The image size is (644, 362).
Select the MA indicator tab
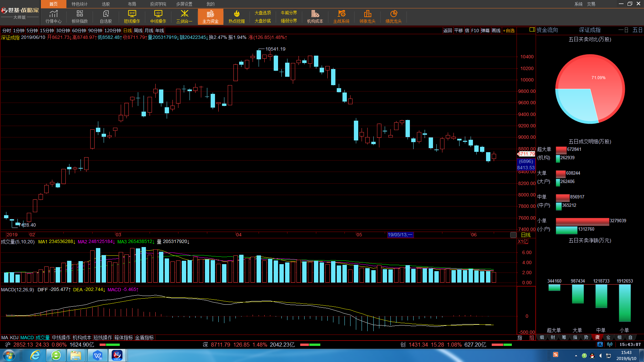(x=5, y=338)
